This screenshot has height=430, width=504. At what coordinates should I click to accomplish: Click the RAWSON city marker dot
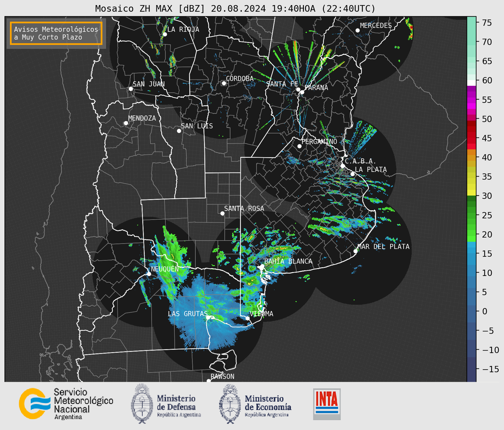[x=209, y=381]
